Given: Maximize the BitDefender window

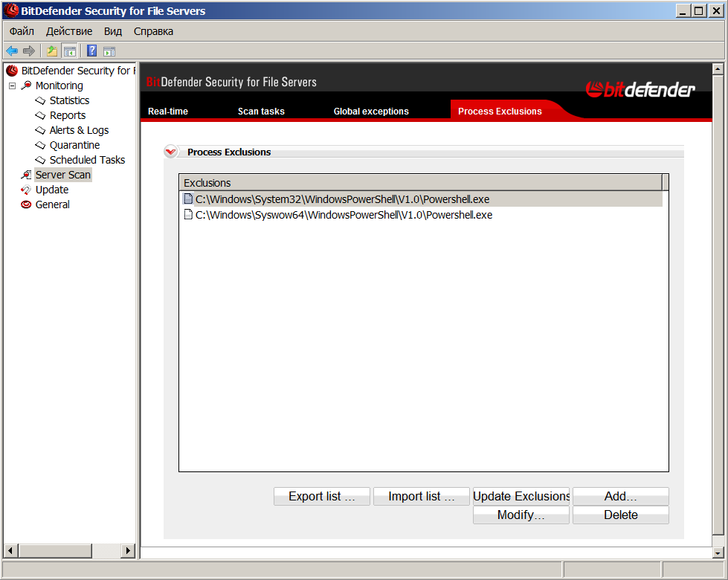Looking at the screenshot, I should pyautogui.click(x=699, y=10).
